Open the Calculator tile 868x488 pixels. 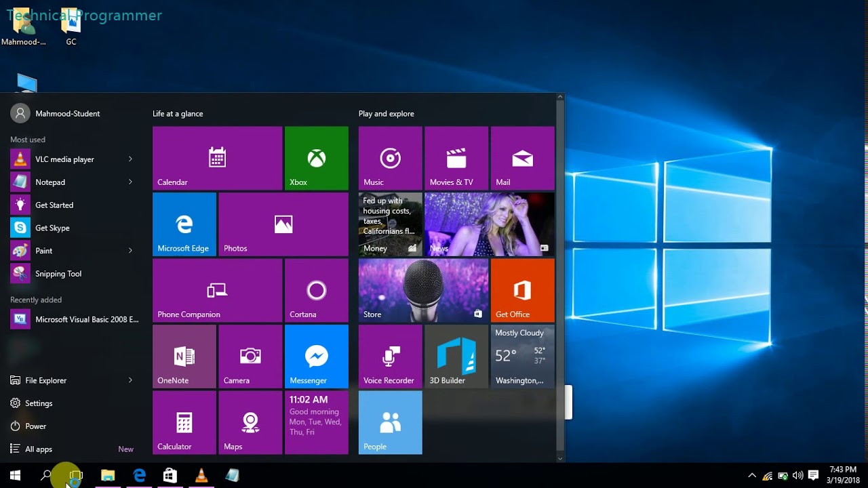[x=184, y=422]
